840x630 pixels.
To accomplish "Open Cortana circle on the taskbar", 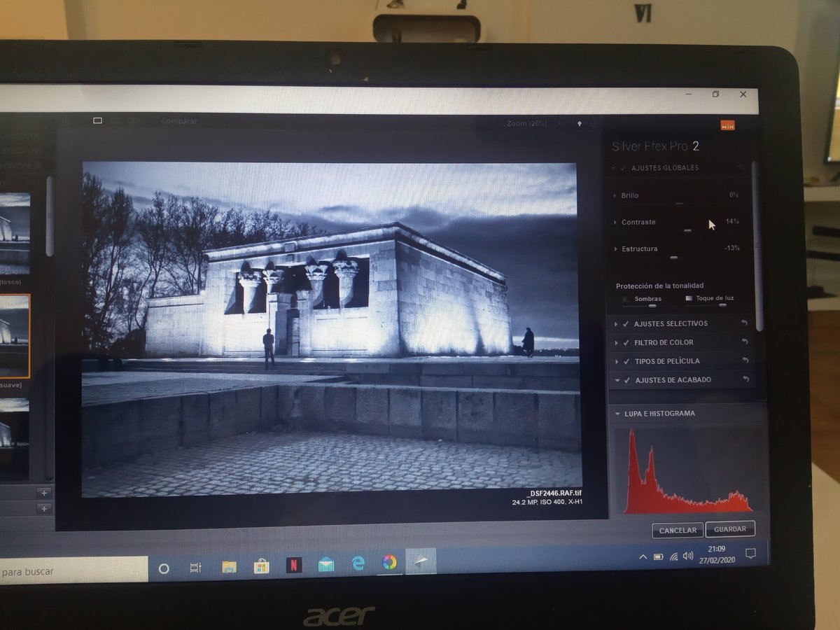I will [x=164, y=568].
